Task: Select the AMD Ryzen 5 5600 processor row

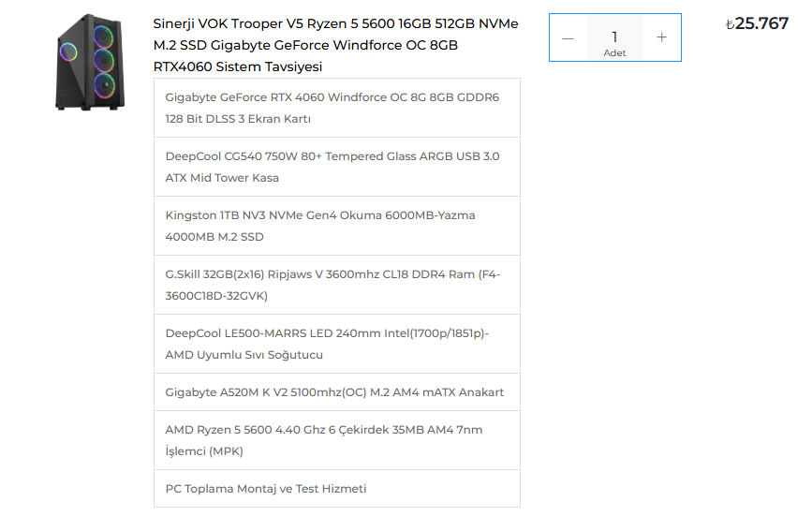Action: click(x=337, y=440)
